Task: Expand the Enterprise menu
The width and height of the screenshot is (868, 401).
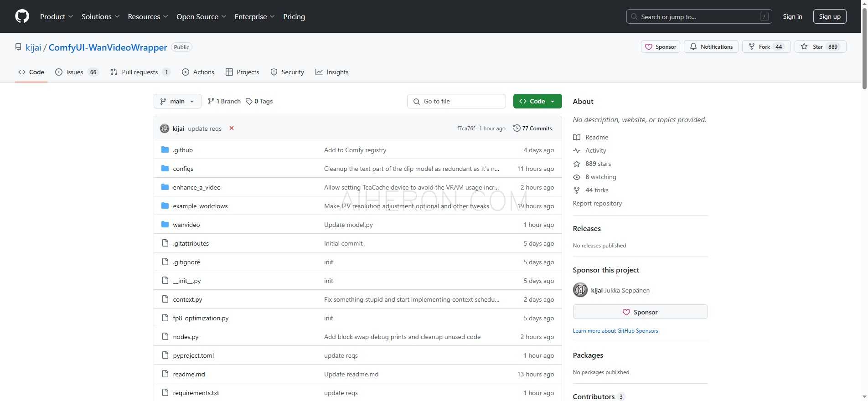Action: click(x=254, y=16)
